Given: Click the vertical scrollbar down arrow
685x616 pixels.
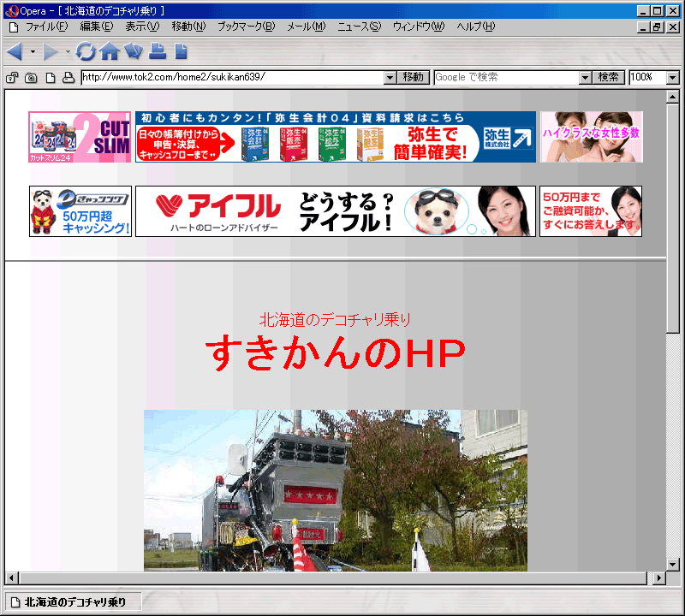Looking at the screenshot, I should point(673,565).
